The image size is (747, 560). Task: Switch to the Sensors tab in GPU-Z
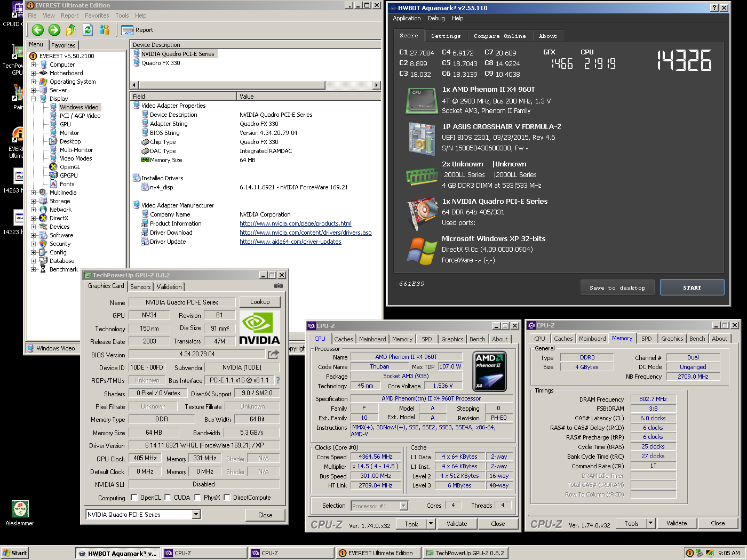140,287
